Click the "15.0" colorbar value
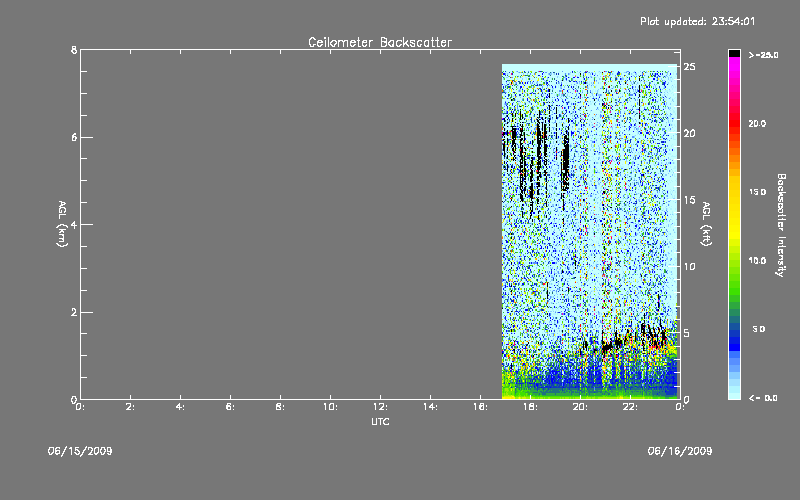Viewport: 800px width, 500px height. 757,192
